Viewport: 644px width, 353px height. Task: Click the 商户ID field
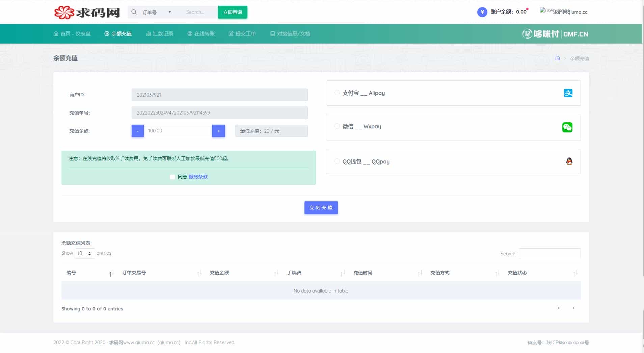(x=220, y=95)
